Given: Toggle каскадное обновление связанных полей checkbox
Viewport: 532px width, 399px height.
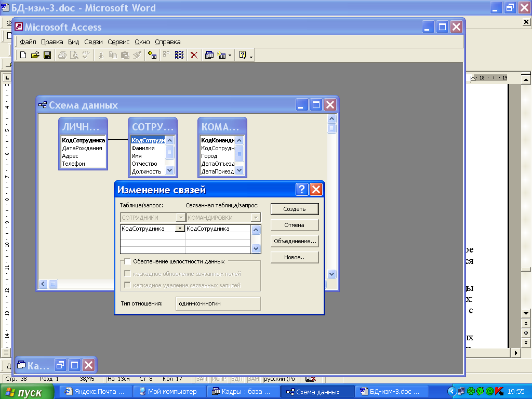Looking at the screenshot, I should point(127,273).
